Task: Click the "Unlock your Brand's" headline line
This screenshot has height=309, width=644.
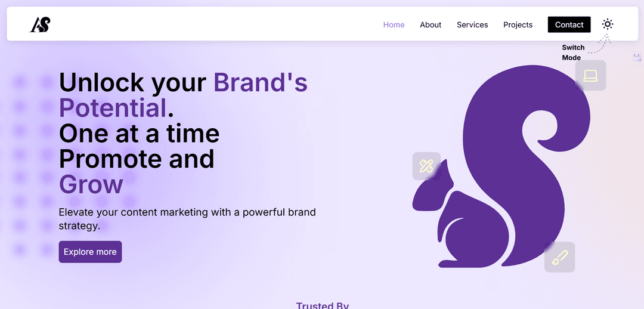Action: point(182,82)
